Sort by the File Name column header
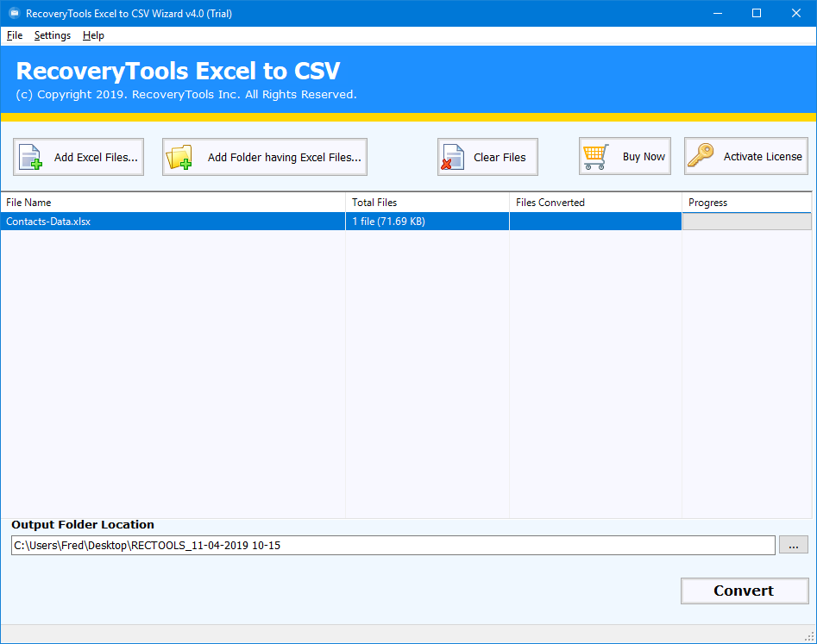Viewport: 817px width, 644px height. click(x=173, y=203)
